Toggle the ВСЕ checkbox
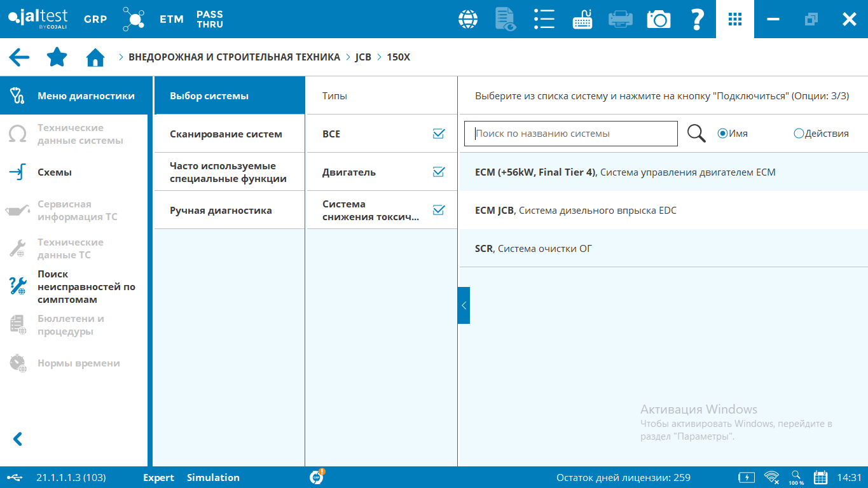This screenshot has height=488, width=868. pos(438,134)
